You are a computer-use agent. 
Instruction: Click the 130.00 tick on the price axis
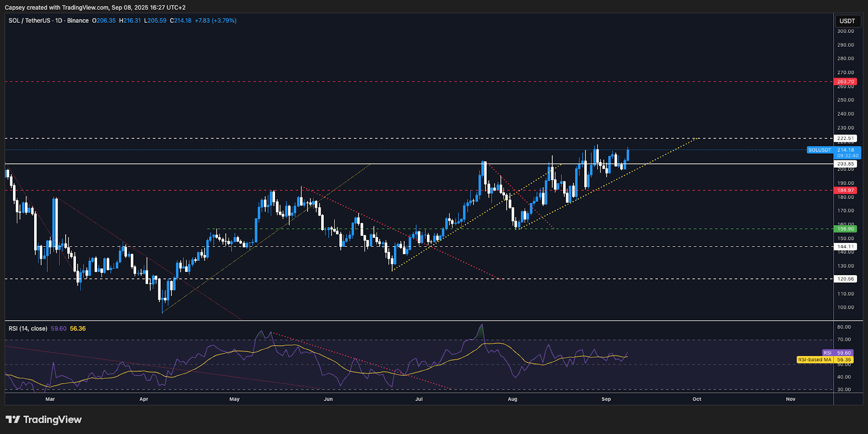coord(845,266)
